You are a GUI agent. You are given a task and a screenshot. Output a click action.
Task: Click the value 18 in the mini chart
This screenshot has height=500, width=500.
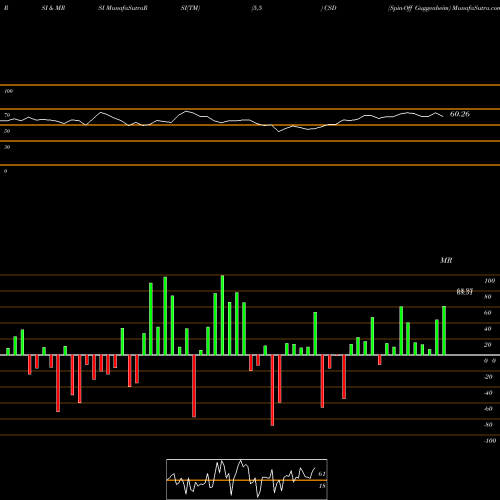pyautogui.click(x=322, y=486)
